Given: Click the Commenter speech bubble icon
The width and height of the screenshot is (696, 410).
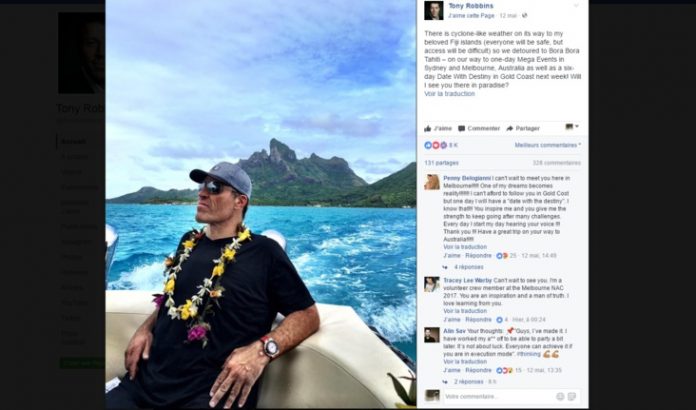Looking at the screenshot, I should 462,129.
